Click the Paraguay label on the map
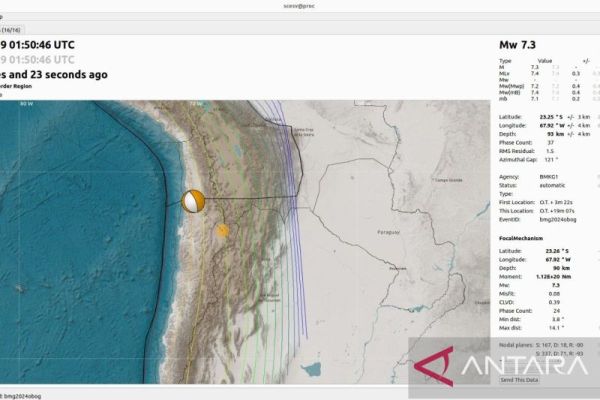 tap(388, 232)
